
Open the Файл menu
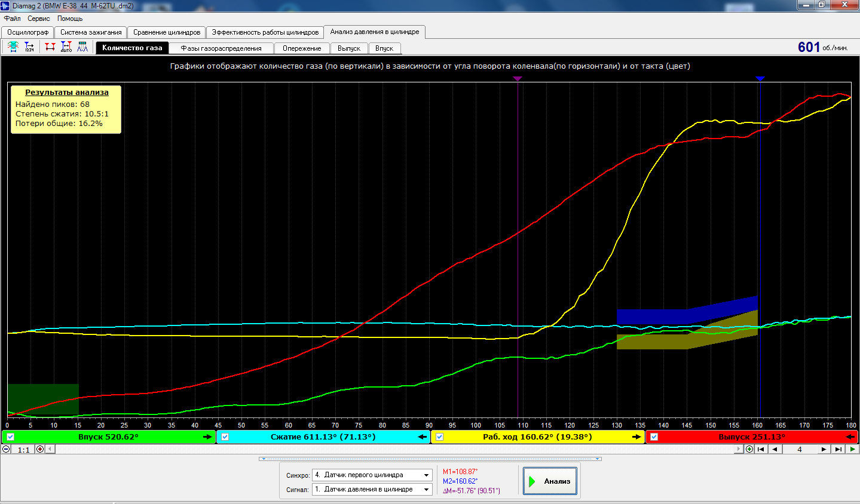[x=12, y=19]
